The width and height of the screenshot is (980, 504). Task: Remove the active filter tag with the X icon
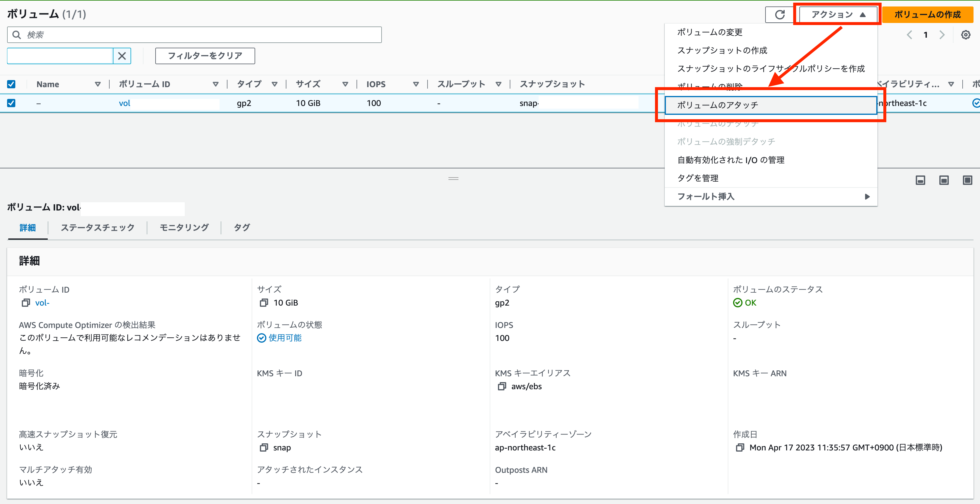click(122, 56)
